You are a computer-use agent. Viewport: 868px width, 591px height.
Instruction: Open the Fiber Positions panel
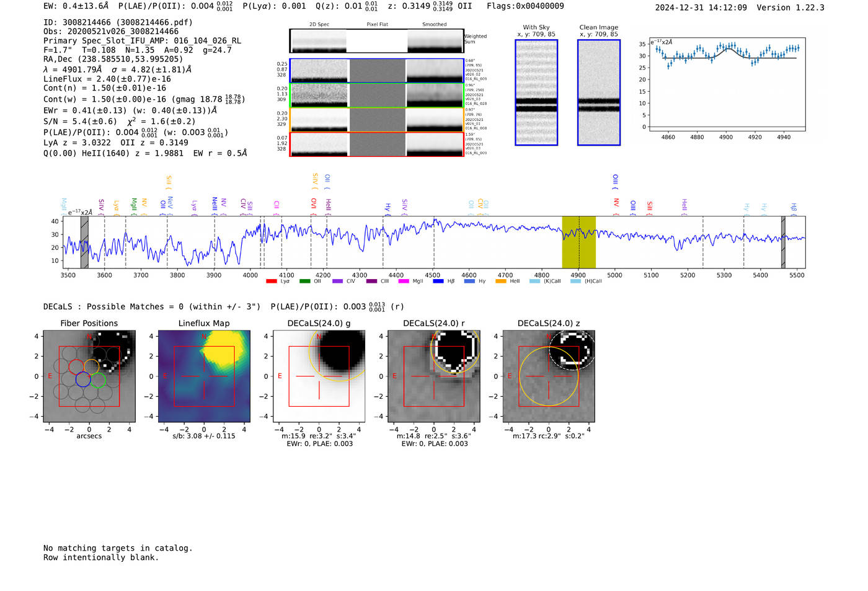coord(89,376)
